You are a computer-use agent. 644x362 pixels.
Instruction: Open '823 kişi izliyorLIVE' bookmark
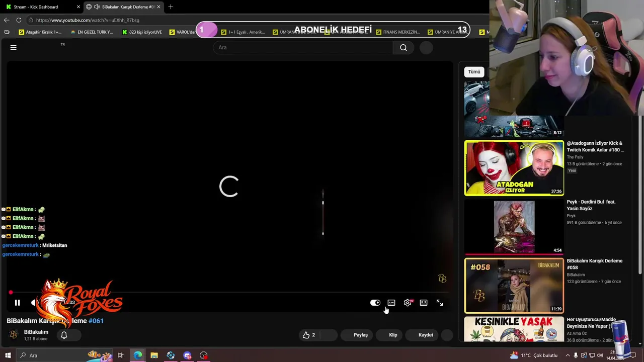pyautogui.click(x=142, y=32)
